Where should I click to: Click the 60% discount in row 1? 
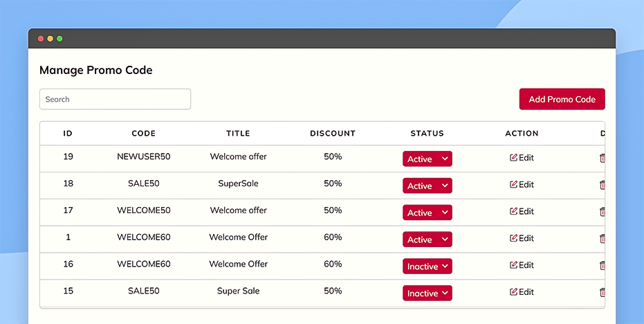pos(333,237)
